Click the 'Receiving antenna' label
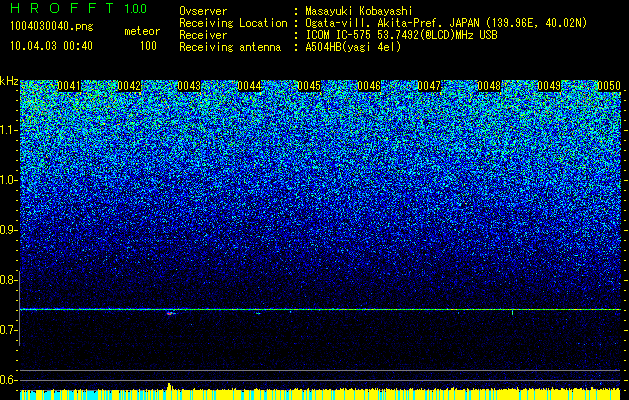Image resolution: width=629 pixels, height=400 pixels. coord(230,47)
